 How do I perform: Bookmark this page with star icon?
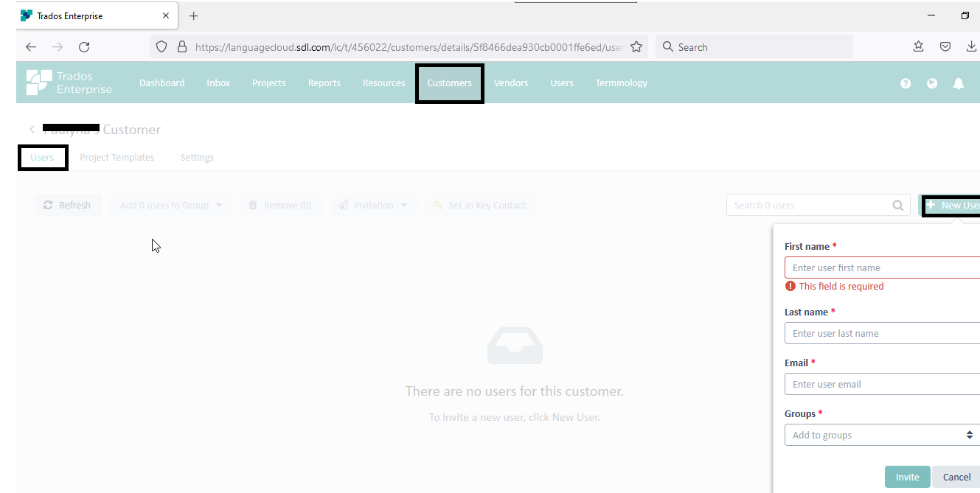(636, 47)
